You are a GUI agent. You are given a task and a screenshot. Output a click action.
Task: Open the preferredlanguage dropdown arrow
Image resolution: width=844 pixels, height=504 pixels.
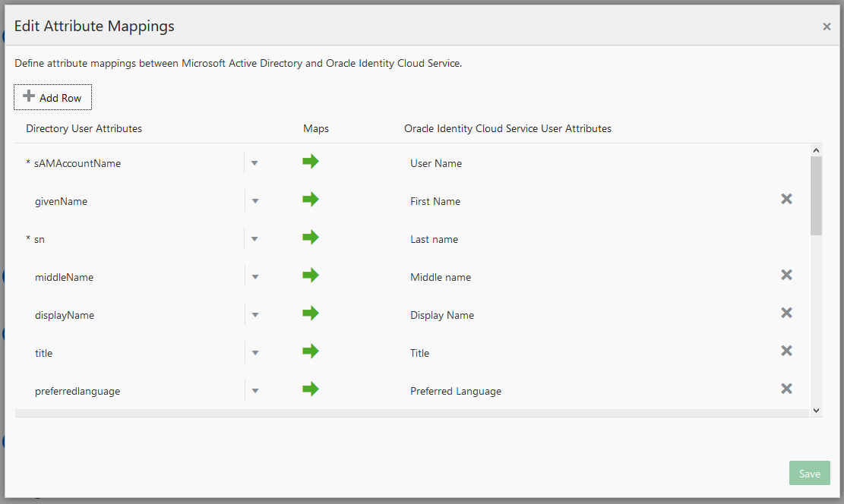255,390
